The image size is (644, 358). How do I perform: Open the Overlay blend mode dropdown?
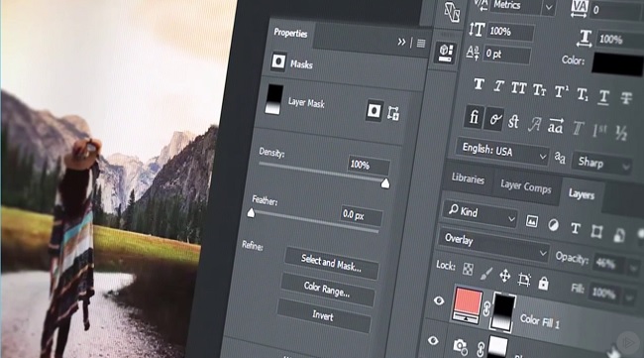pyautogui.click(x=494, y=245)
